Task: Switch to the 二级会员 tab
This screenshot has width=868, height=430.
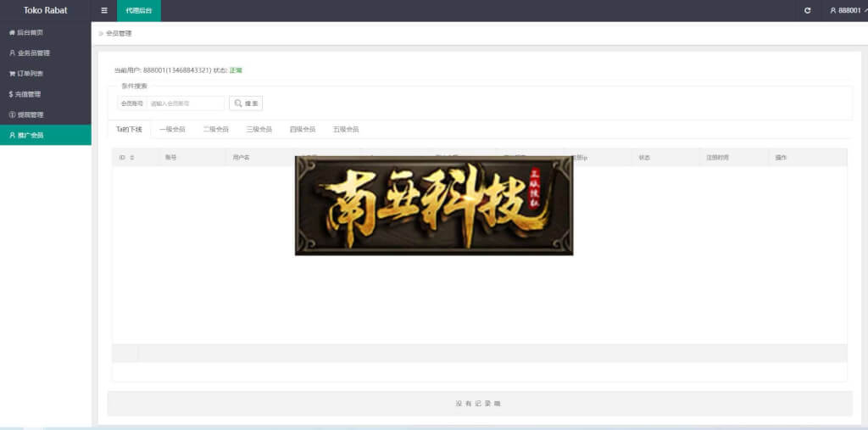Action: pyautogui.click(x=216, y=129)
